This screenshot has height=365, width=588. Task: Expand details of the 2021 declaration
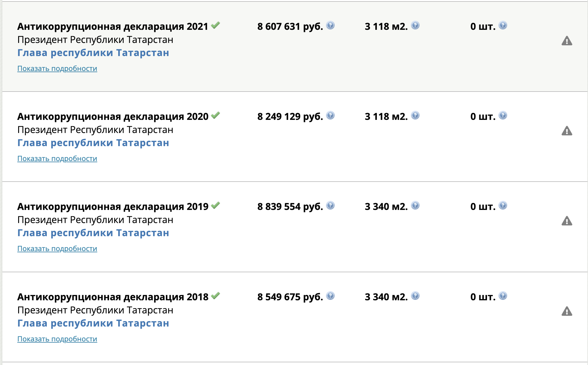click(x=57, y=69)
